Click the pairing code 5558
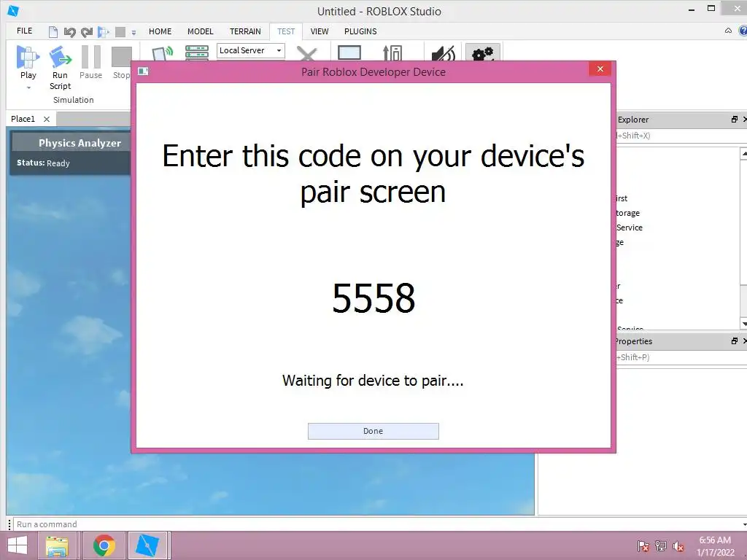 pos(373,298)
